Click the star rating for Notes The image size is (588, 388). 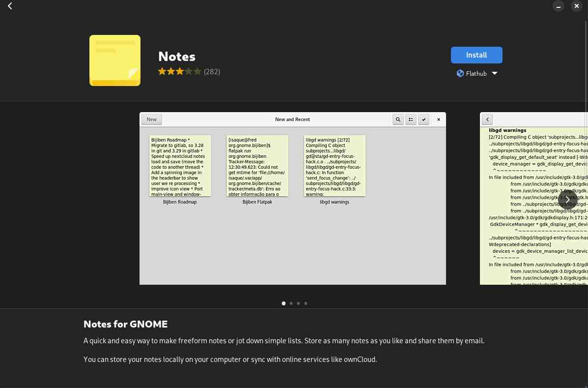click(180, 71)
